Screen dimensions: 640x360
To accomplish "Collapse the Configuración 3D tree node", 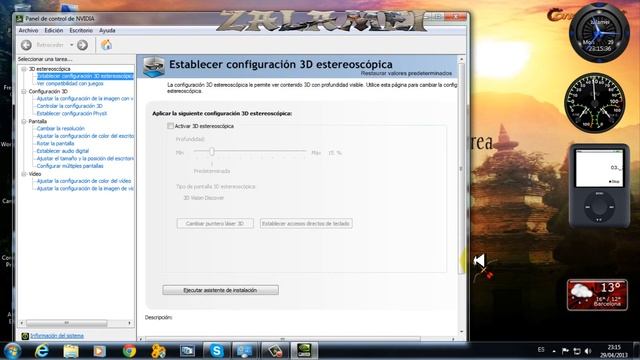I will click(24, 91).
